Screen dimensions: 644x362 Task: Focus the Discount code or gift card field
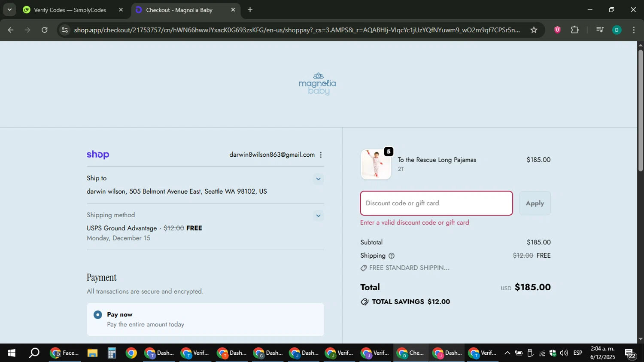436,203
